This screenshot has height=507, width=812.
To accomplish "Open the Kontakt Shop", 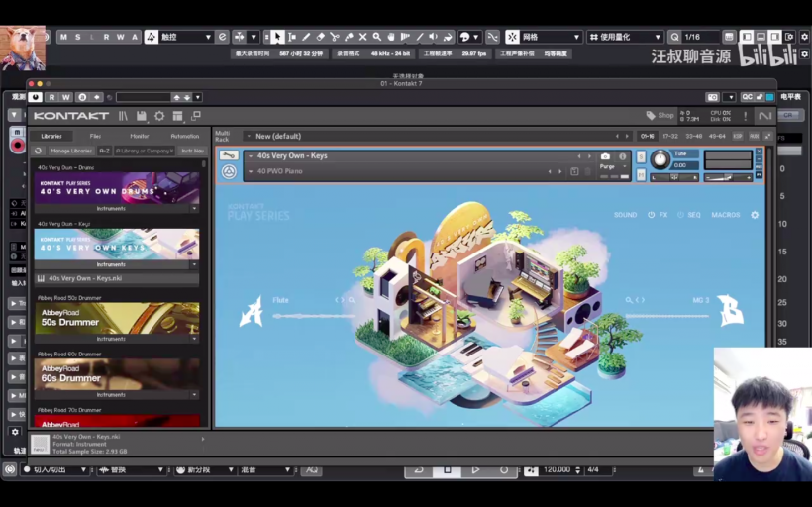I will point(660,116).
